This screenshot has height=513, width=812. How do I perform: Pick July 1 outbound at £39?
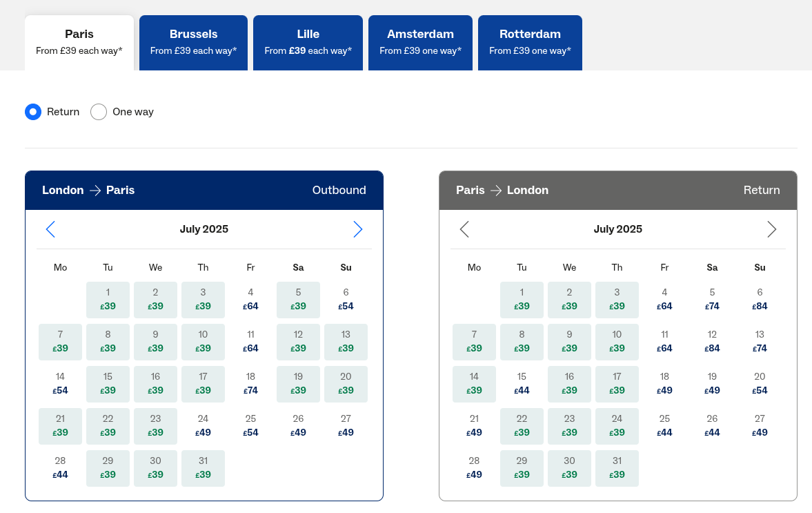point(108,300)
